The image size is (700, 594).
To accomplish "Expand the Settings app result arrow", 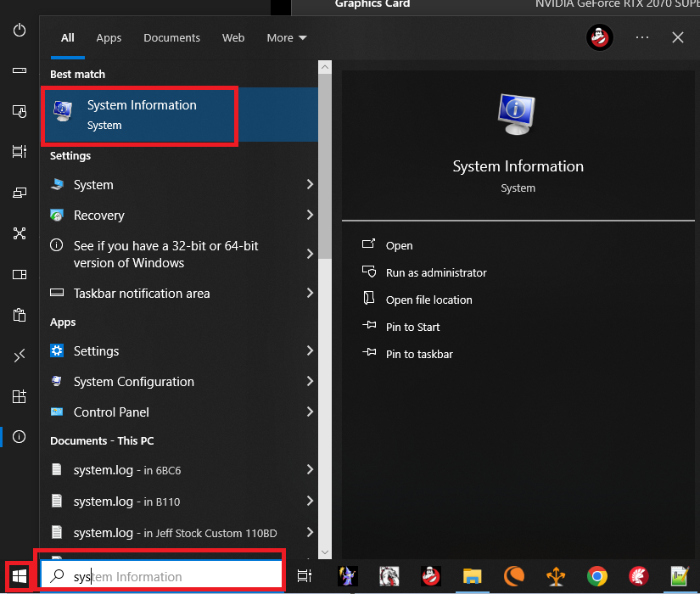I will click(310, 350).
